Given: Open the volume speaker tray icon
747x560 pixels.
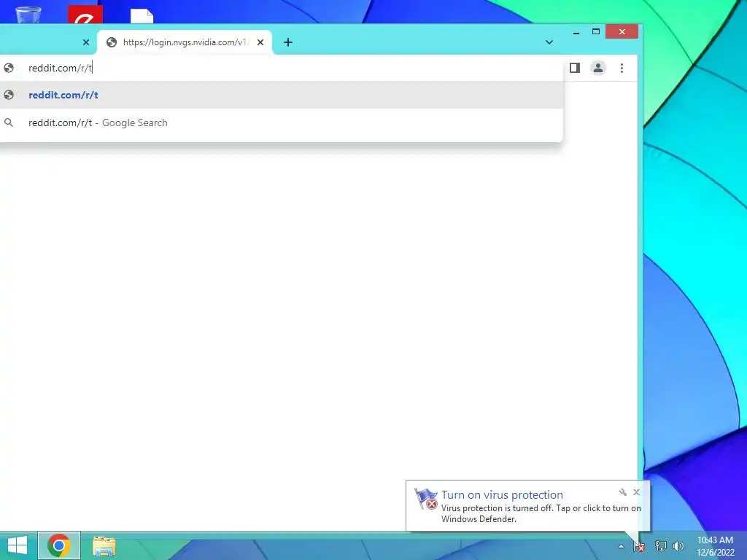Looking at the screenshot, I should (678, 546).
